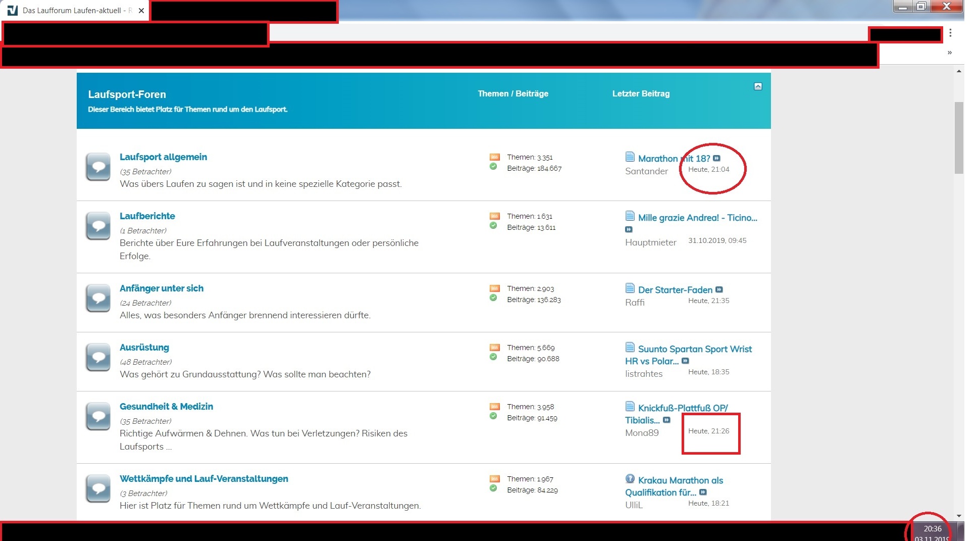
Task: Click the green mark-read icon for Wettkämpfe forum
Action: pos(493,488)
